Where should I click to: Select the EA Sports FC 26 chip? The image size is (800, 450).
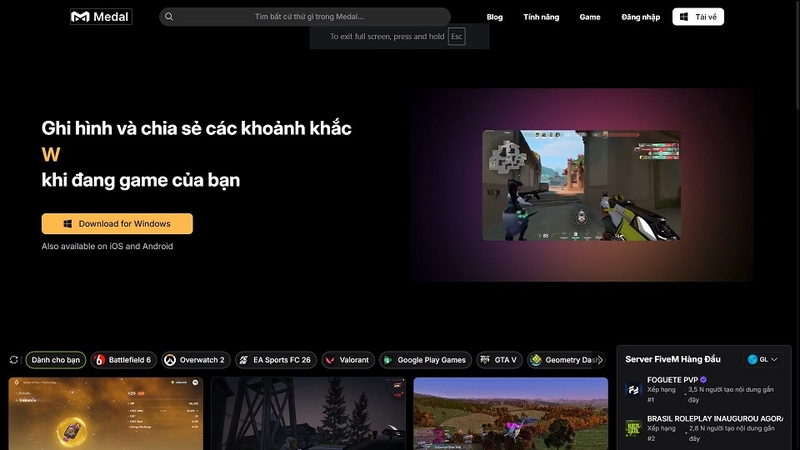(276, 360)
